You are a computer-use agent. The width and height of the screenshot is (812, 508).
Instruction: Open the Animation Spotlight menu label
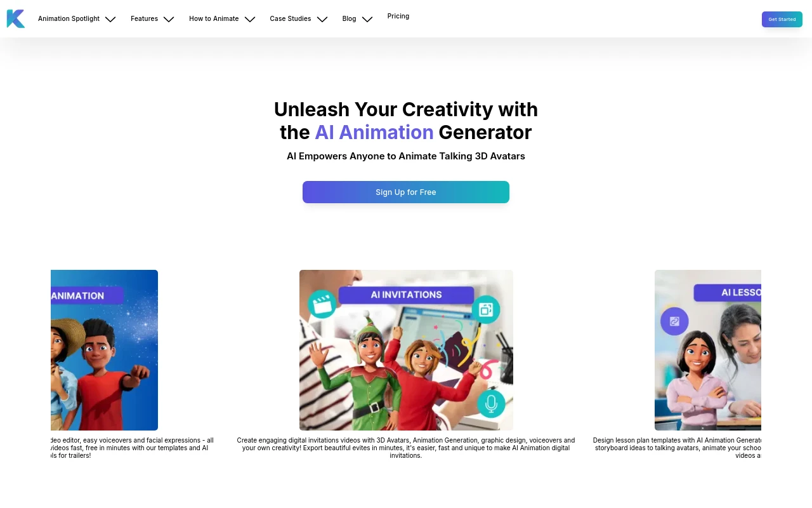point(69,19)
